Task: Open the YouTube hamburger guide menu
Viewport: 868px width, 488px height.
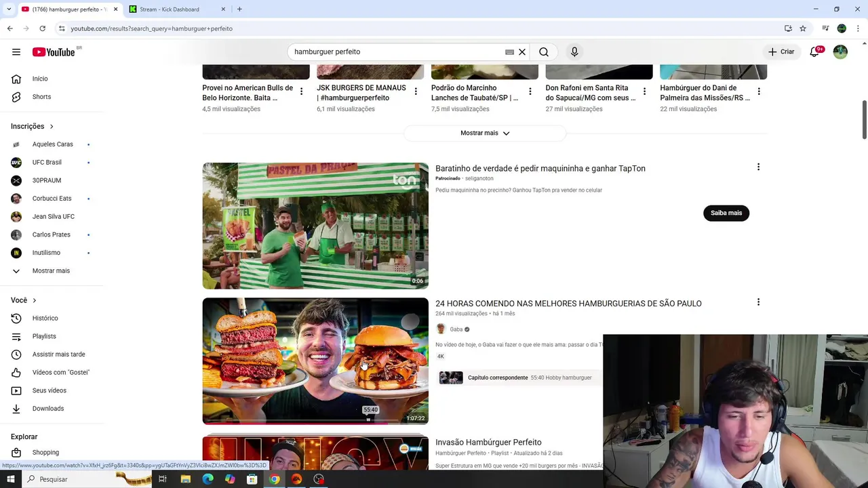Action: click(x=16, y=52)
